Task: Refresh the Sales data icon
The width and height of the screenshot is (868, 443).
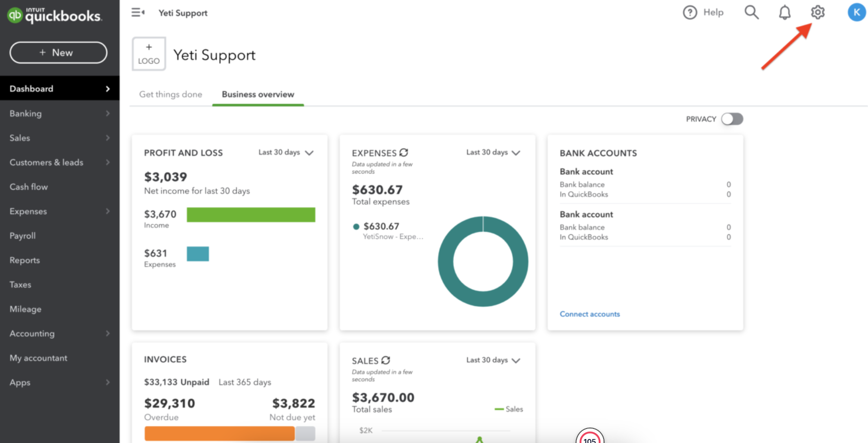Action: [385, 360]
